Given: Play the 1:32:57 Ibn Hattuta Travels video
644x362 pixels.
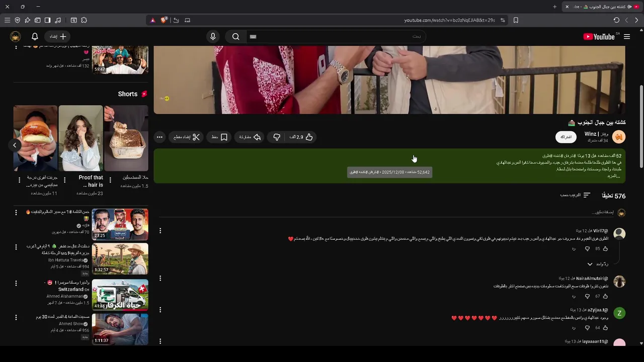Looking at the screenshot, I should (x=120, y=258).
